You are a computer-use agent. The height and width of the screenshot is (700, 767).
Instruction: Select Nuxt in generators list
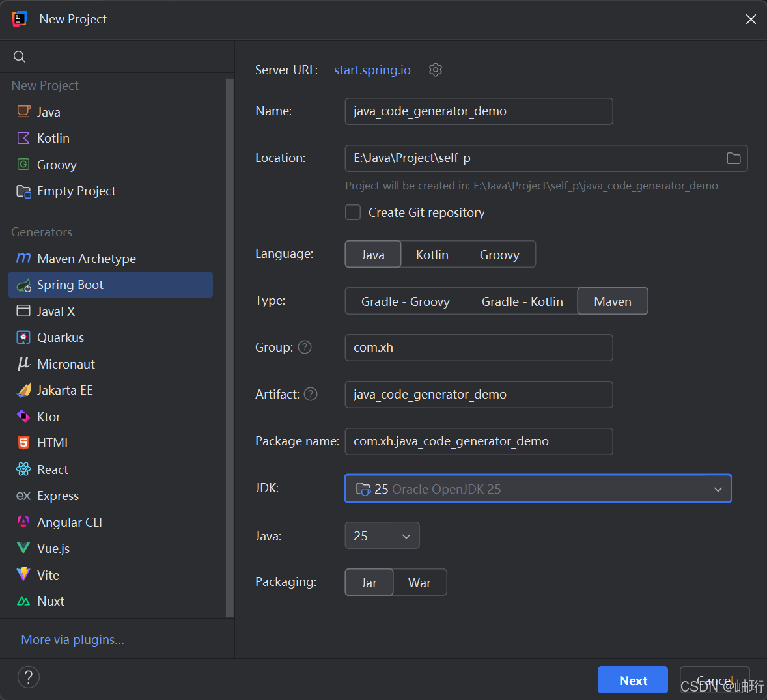pos(111,601)
